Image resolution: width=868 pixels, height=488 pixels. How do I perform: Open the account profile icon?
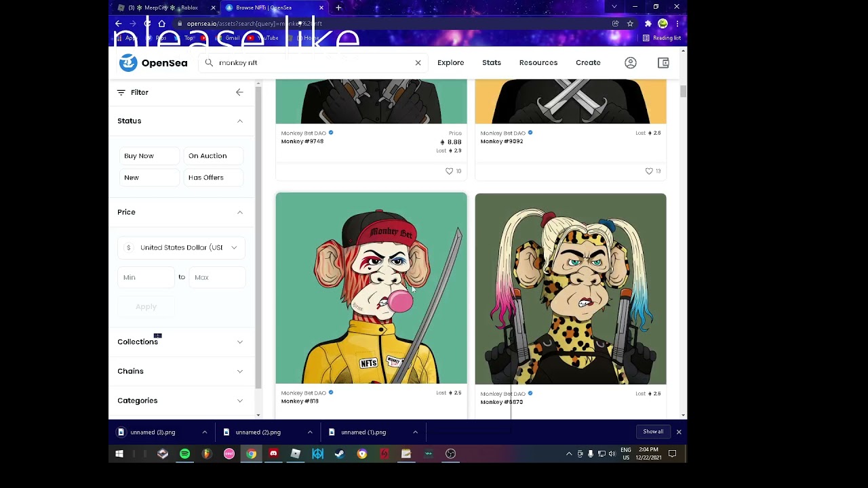point(631,62)
